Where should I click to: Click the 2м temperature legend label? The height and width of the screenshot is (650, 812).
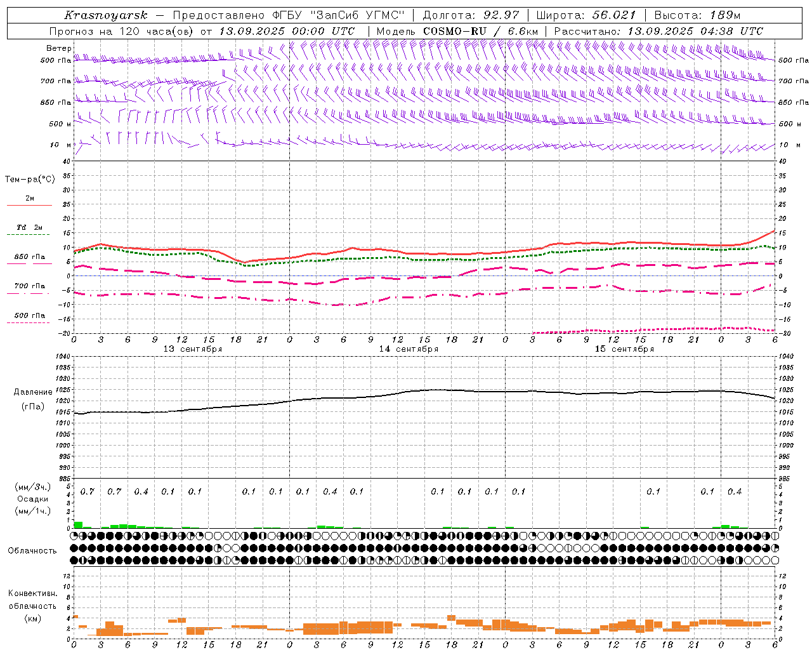(30, 199)
